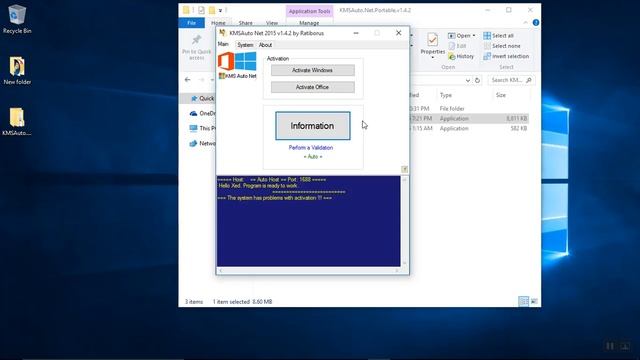Click the Edit item in Open group
The width and height of the screenshot is (640, 360).
coord(457,46)
